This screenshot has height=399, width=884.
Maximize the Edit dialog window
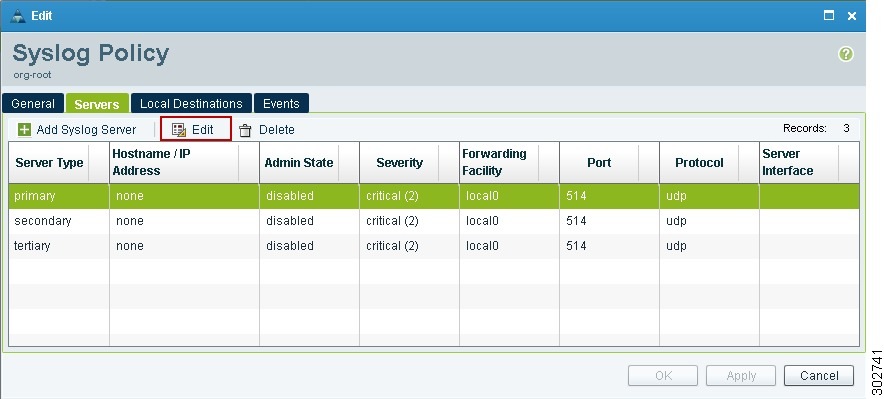click(829, 15)
